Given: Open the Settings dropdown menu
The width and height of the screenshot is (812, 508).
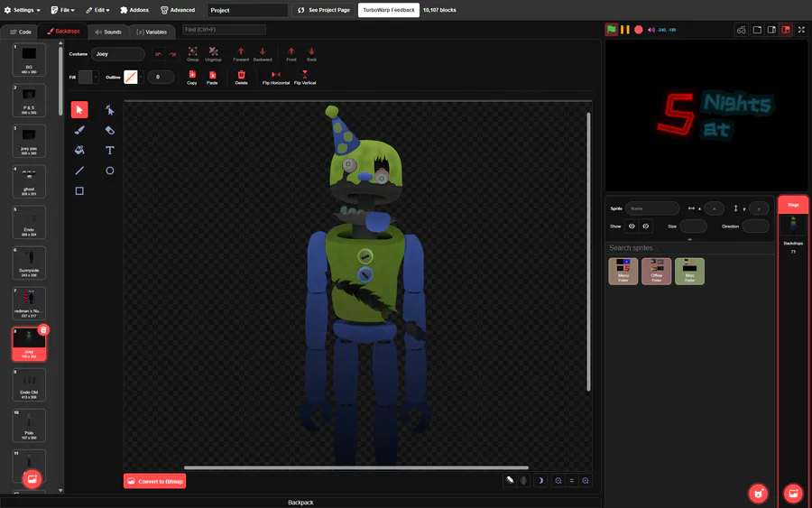Looking at the screenshot, I should 23,10.
